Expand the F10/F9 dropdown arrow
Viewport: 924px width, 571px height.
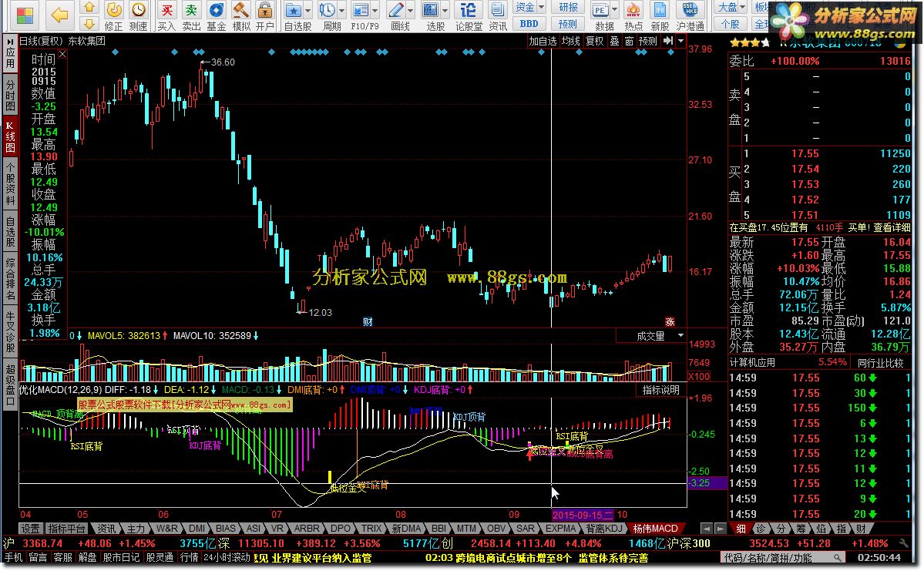tap(375, 11)
